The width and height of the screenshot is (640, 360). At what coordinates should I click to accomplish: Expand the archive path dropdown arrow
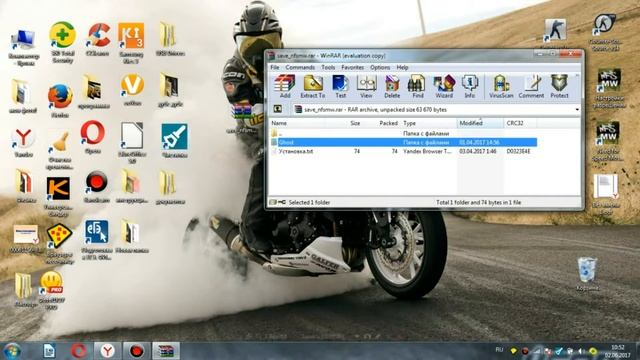[x=577, y=109]
